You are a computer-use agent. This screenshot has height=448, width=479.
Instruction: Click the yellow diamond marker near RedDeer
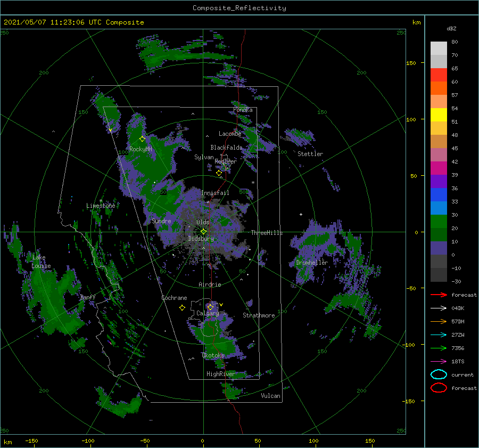coord(219,173)
